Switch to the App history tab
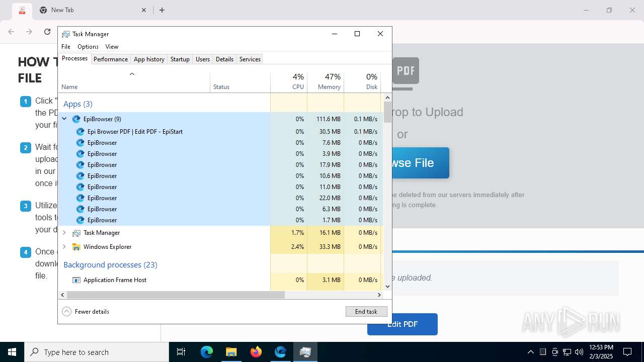The height and width of the screenshot is (362, 644). click(x=149, y=59)
